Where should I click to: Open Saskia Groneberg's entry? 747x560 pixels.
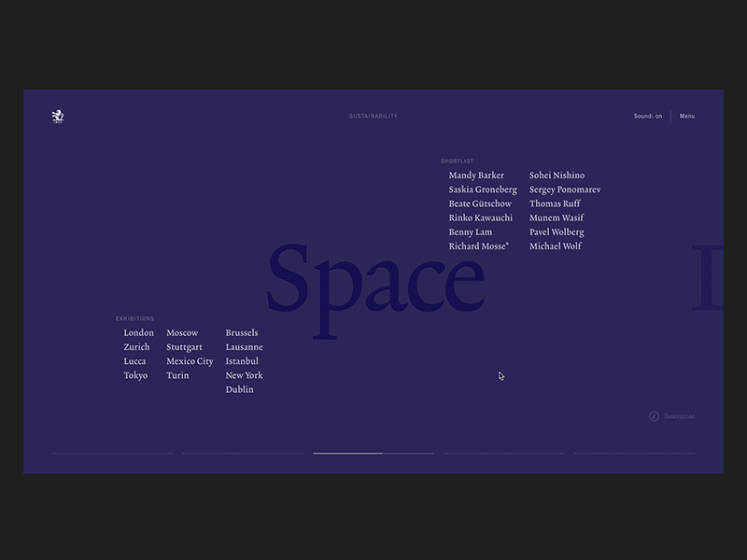coord(482,189)
